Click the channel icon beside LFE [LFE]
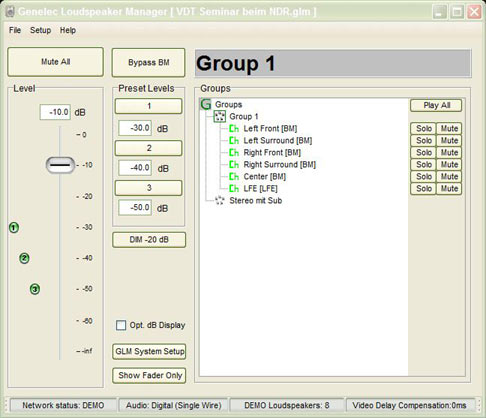Screen dimensions: 486x418 [234, 188]
